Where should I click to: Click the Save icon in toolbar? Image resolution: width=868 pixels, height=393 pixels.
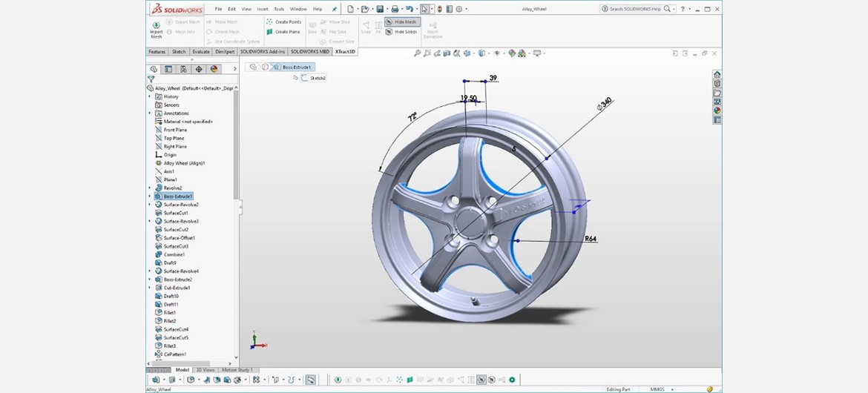coord(380,9)
